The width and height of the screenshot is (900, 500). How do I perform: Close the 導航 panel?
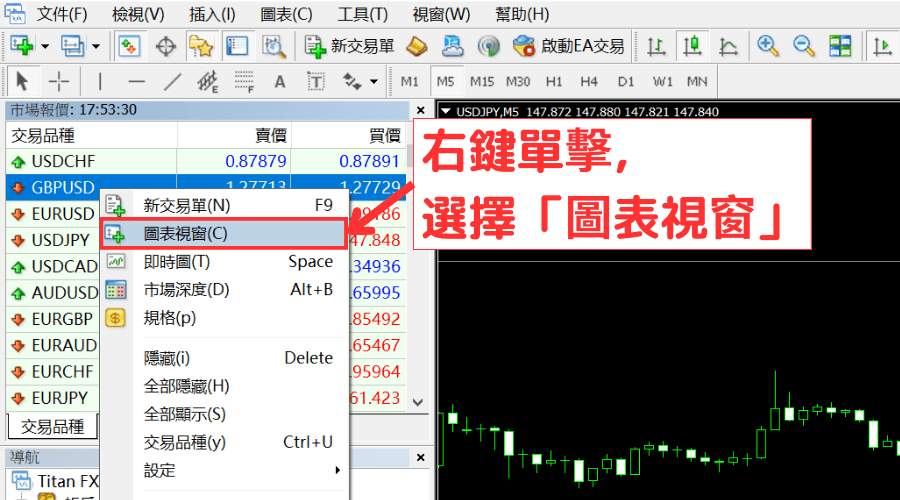pos(421,458)
